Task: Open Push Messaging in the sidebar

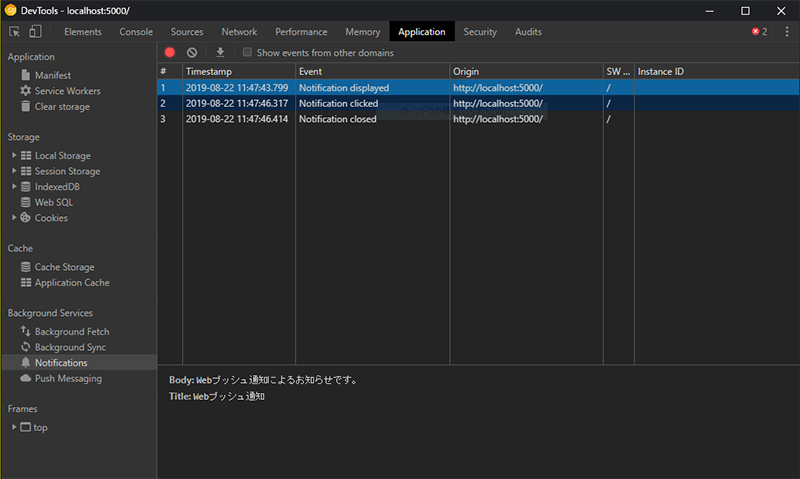Action: (61, 379)
